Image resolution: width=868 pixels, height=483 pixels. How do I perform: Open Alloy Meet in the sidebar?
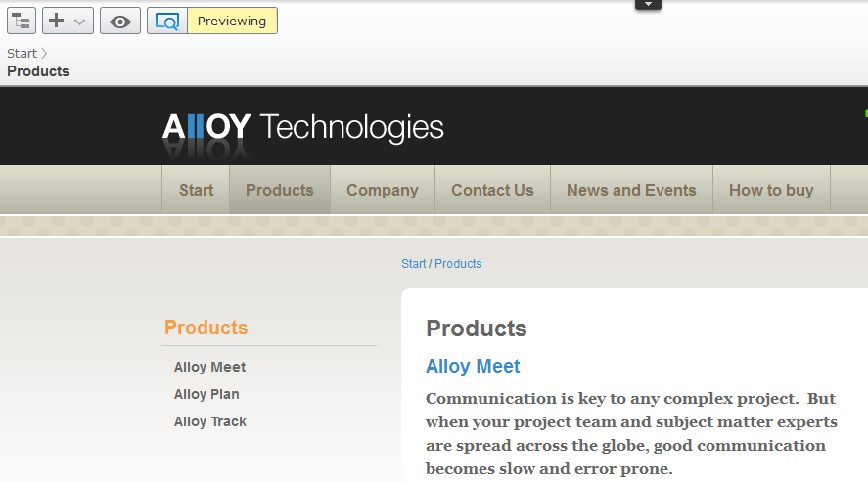coord(209,367)
